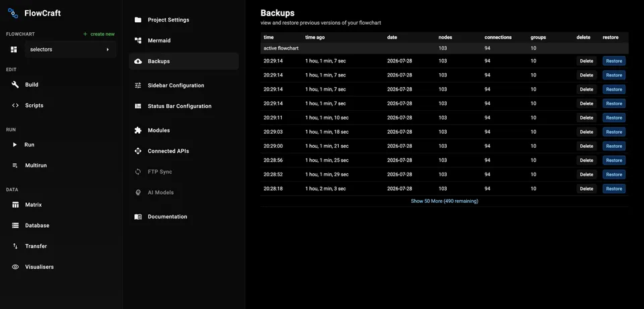Screen dimensions: 644x309
Task: Click the dashboard grid icon beside selectors
Action: [14, 50]
